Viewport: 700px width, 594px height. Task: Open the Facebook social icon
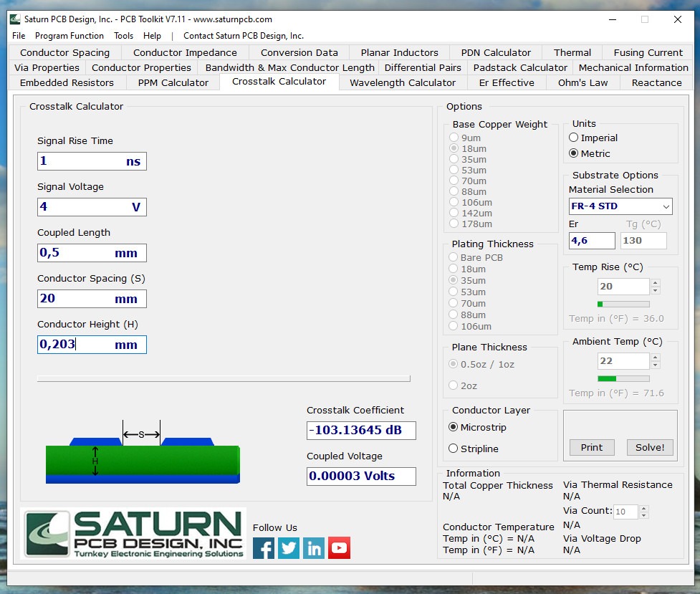[x=264, y=548]
